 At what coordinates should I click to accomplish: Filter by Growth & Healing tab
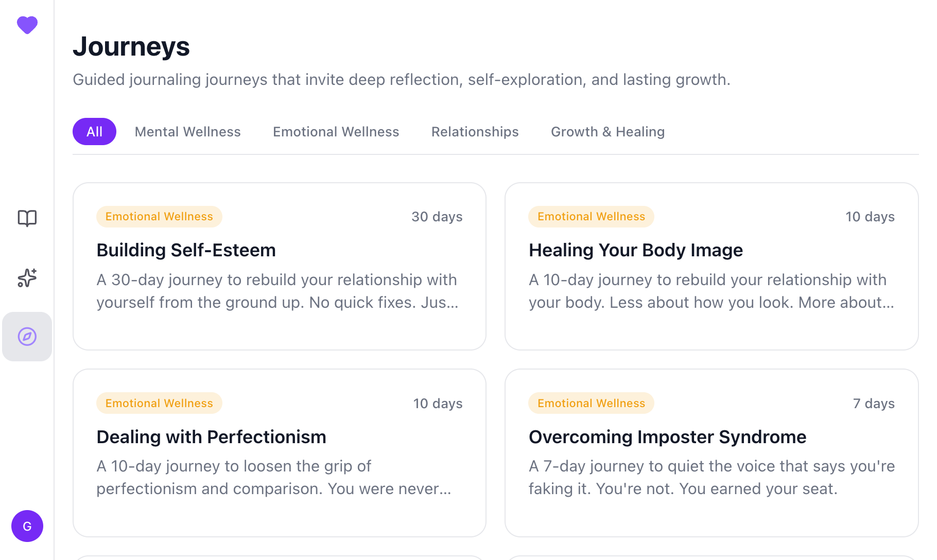608,132
